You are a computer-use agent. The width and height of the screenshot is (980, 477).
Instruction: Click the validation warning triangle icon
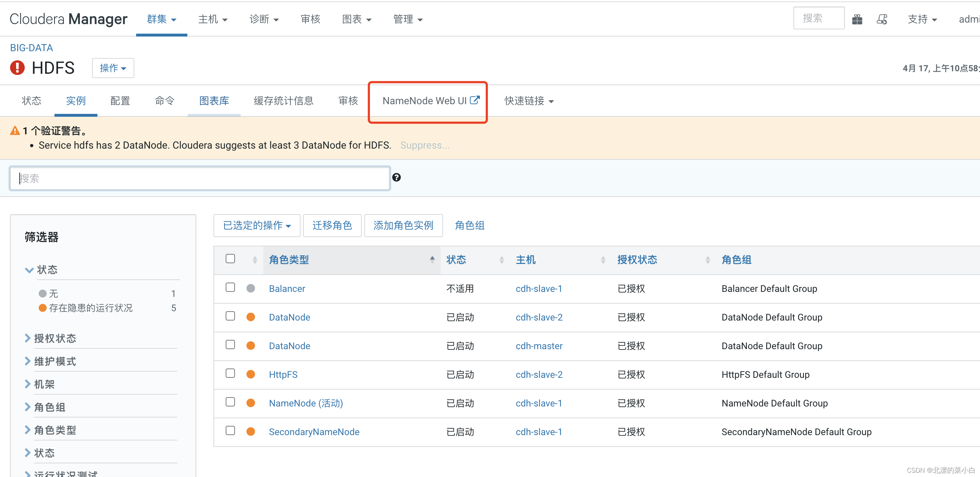[14, 131]
